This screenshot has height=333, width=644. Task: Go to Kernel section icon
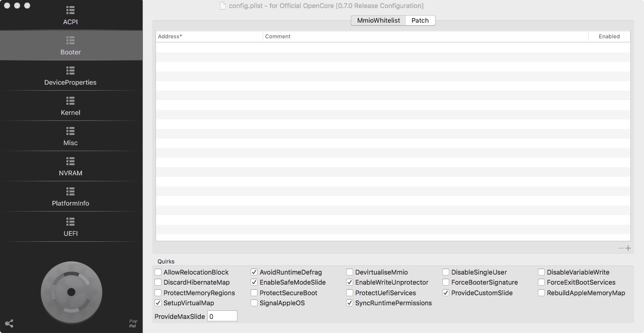(x=70, y=101)
